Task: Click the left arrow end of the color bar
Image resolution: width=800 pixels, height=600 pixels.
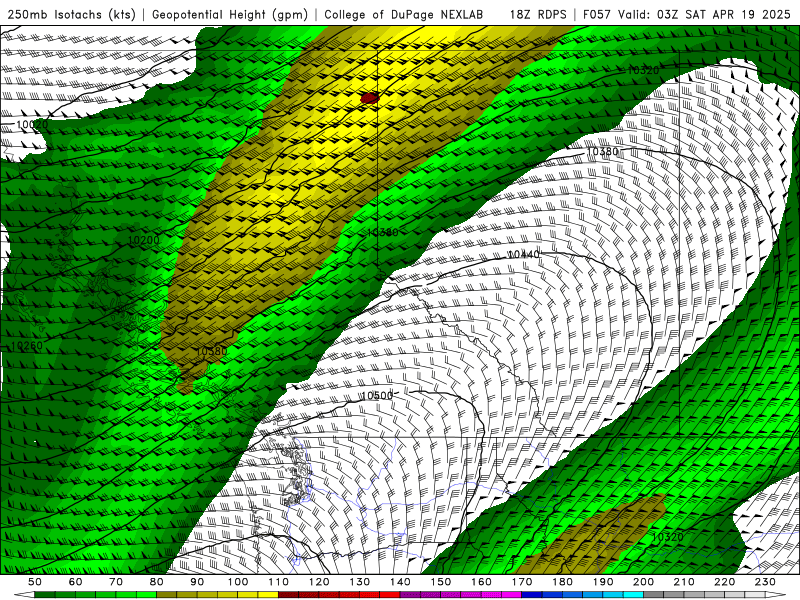Action: (x=24, y=595)
